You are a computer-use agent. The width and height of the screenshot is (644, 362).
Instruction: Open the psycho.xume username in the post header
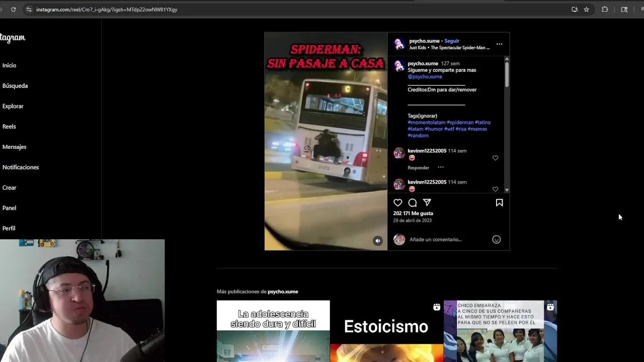click(424, 41)
